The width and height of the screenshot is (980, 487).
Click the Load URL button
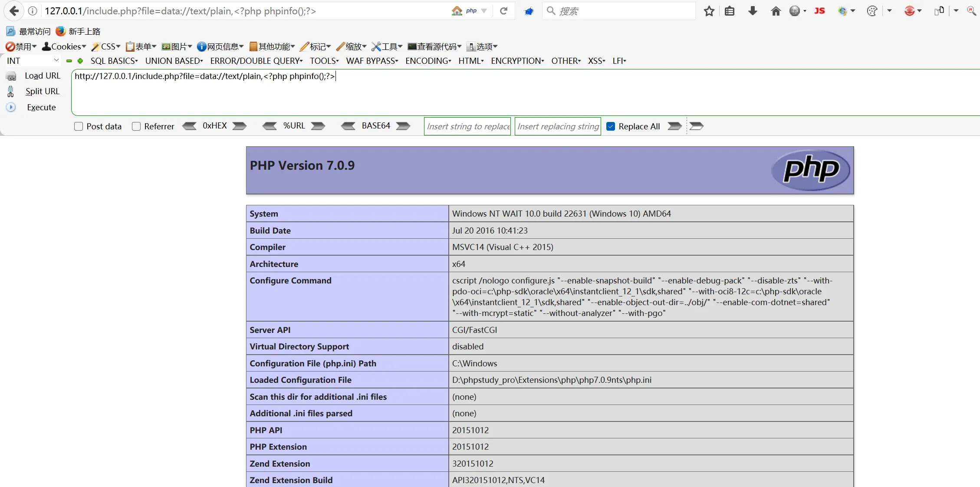pyautogui.click(x=42, y=76)
